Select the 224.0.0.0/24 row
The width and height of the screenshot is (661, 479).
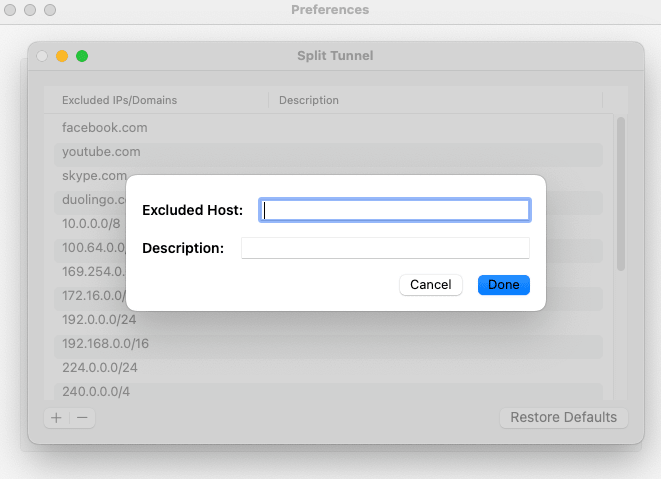(328, 368)
